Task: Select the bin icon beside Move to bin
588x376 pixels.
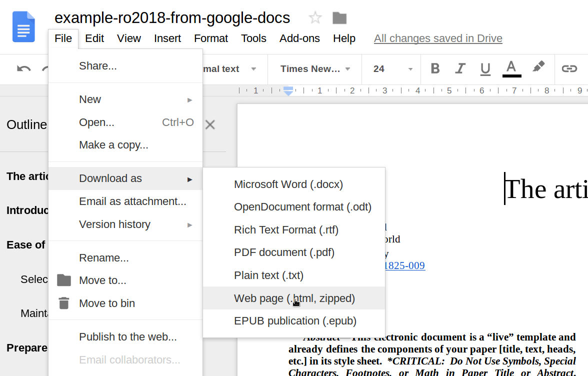Action: pyautogui.click(x=64, y=303)
